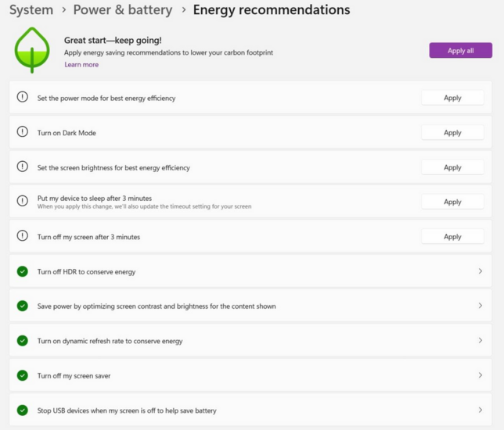Open the Learn more link

81,65
